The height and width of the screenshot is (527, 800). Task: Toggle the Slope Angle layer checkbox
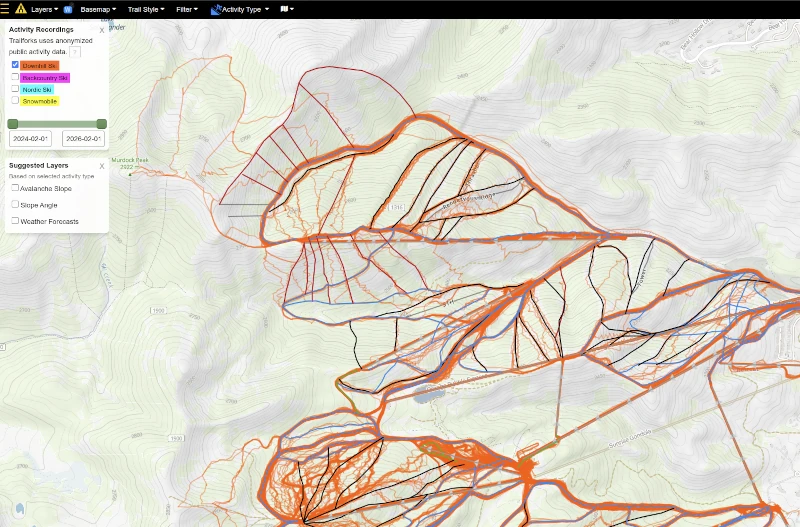pos(15,204)
